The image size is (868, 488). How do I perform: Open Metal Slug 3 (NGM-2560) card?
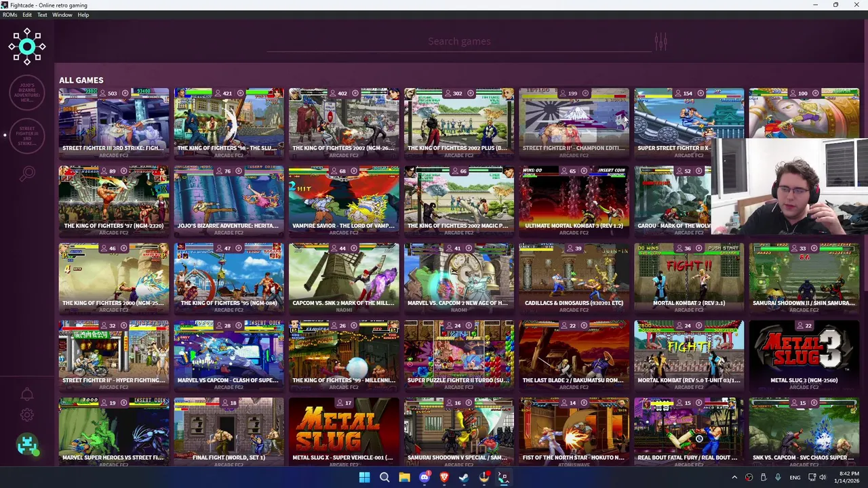click(804, 355)
